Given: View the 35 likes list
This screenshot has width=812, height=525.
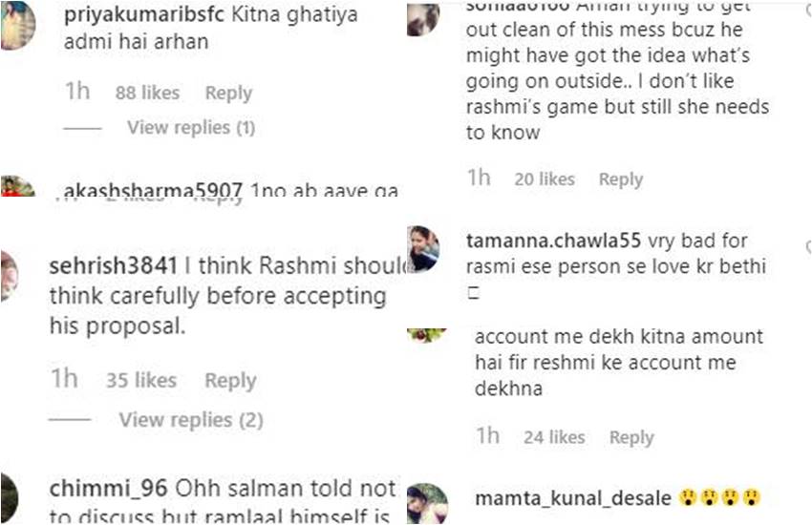Looking at the screenshot, I should [141, 380].
